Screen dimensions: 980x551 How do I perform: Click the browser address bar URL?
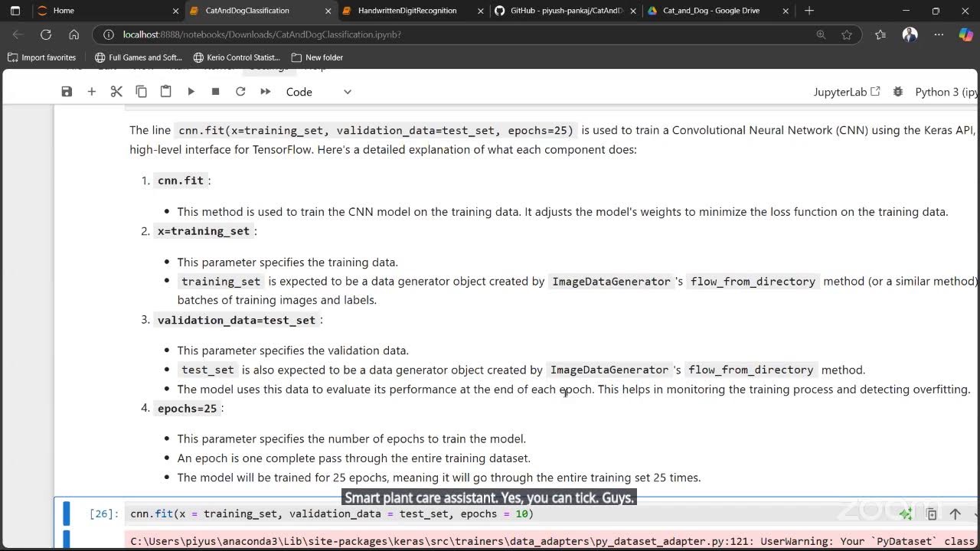tap(263, 34)
